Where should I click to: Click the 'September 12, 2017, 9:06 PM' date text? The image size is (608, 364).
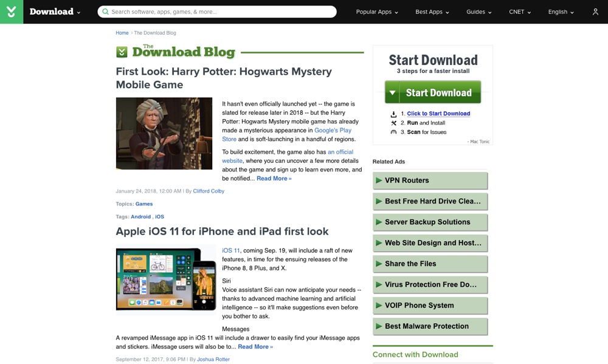(150, 359)
